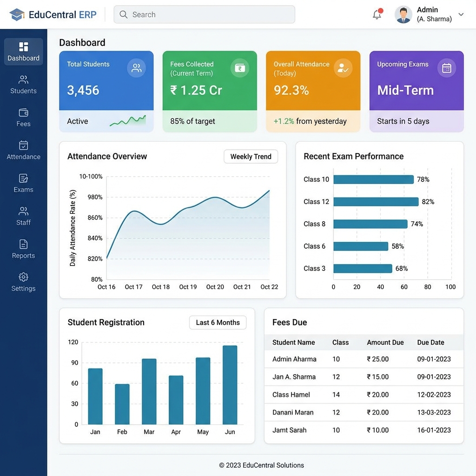Click Starts in 5 days label
Viewport: 476px width, 476px height.
[403, 121]
